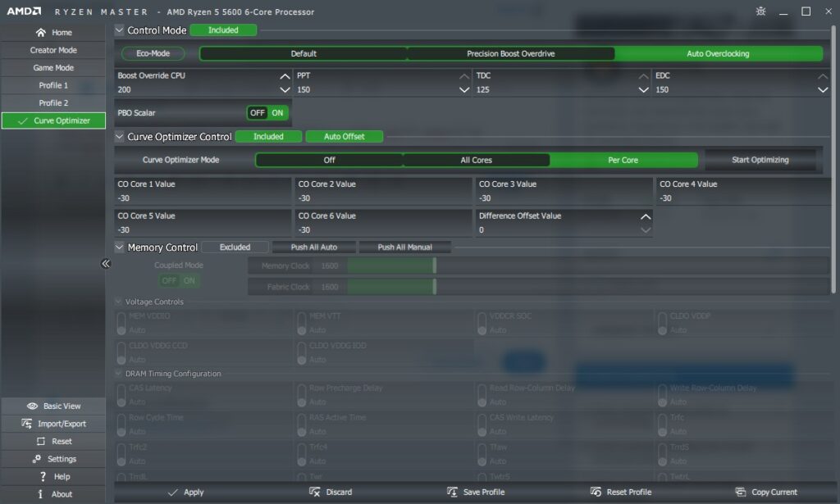Viewport: 840px width, 504px height.
Task: Click the checkmark beside Curve Optimizer profile
Action: click(x=22, y=121)
